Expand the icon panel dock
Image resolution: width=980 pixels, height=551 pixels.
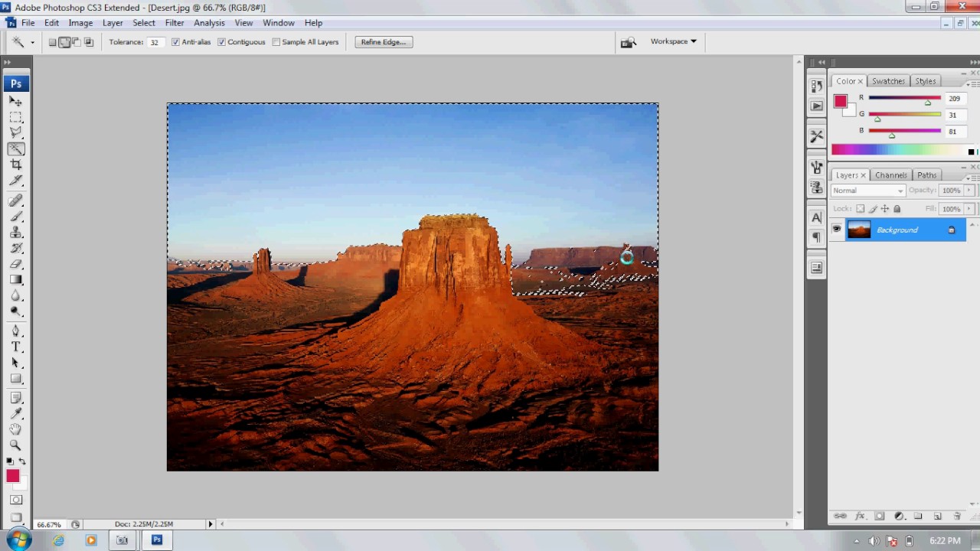coord(822,63)
